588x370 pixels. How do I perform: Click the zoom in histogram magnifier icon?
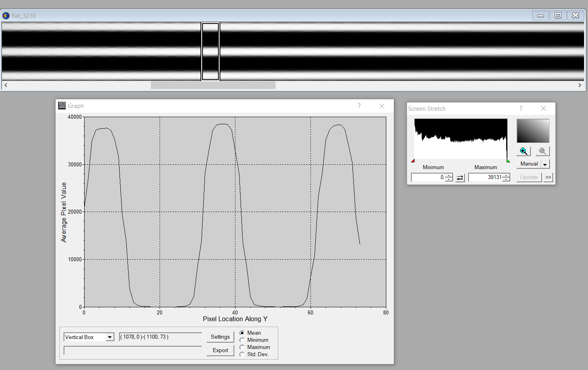coord(523,151)
